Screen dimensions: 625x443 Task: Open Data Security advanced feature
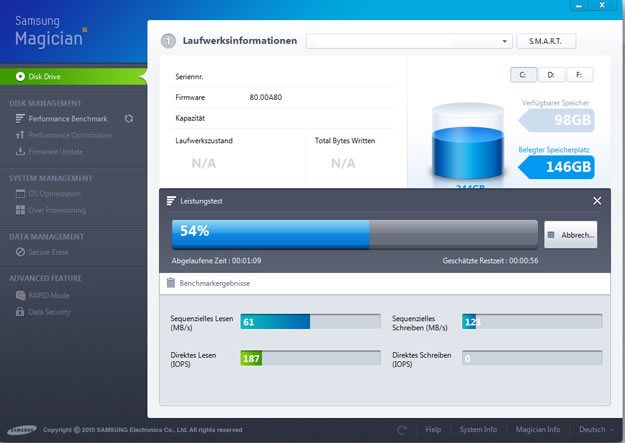[49, 312]
